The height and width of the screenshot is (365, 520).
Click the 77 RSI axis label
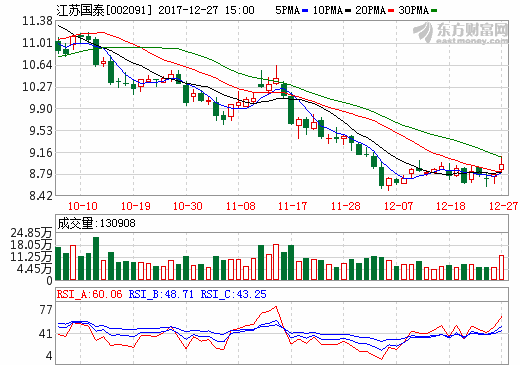pos(46,310)
